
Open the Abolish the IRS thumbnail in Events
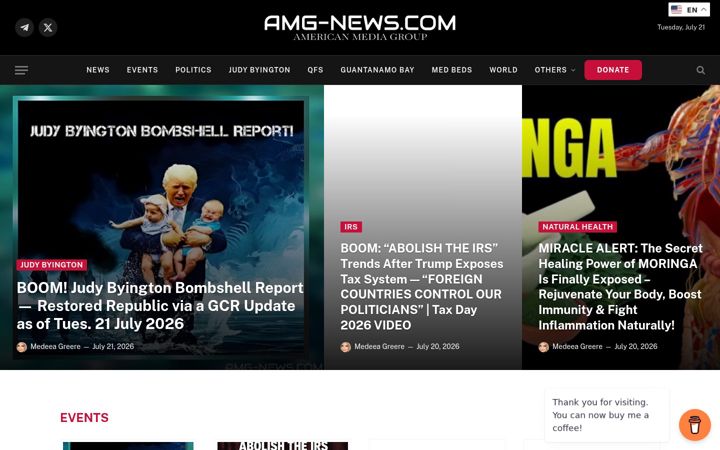pos(282,446)
